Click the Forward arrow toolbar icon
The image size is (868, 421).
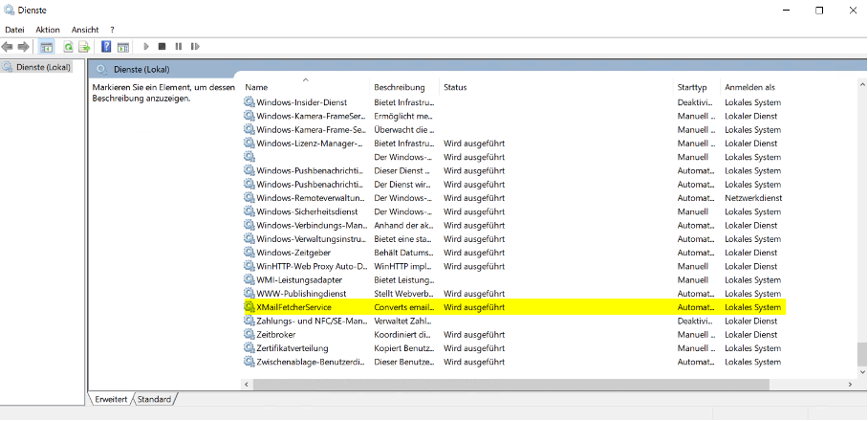coord(23,47)
